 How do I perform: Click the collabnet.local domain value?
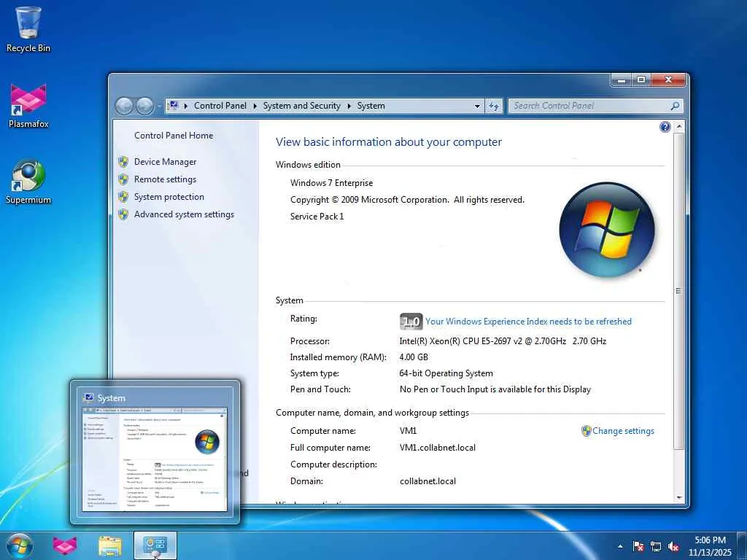pos(427,481)
